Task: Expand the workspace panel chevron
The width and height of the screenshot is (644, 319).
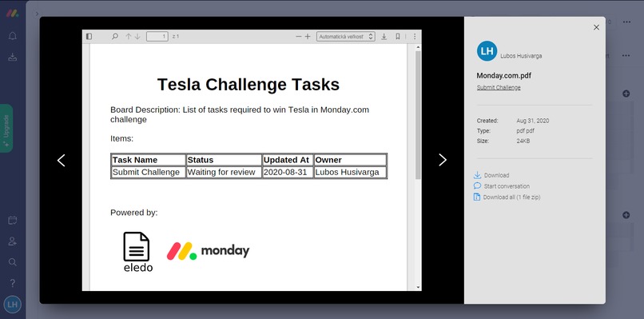Action: point(37,14)
